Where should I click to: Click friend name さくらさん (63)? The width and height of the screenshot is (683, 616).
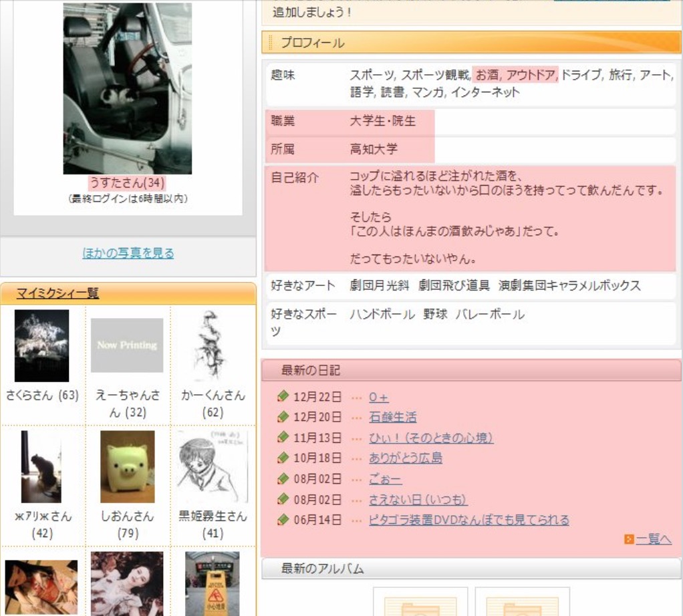click(x=42, y=396)
